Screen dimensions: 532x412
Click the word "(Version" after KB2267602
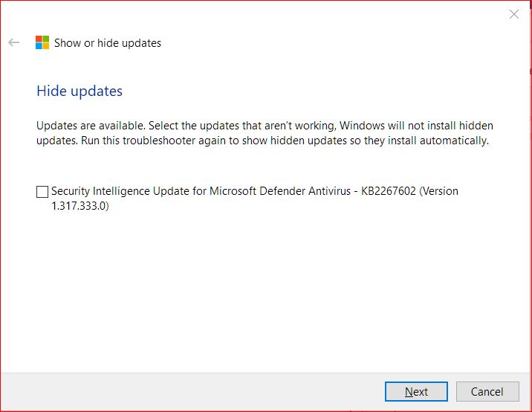pyautogui.click(x=438, y=191)
